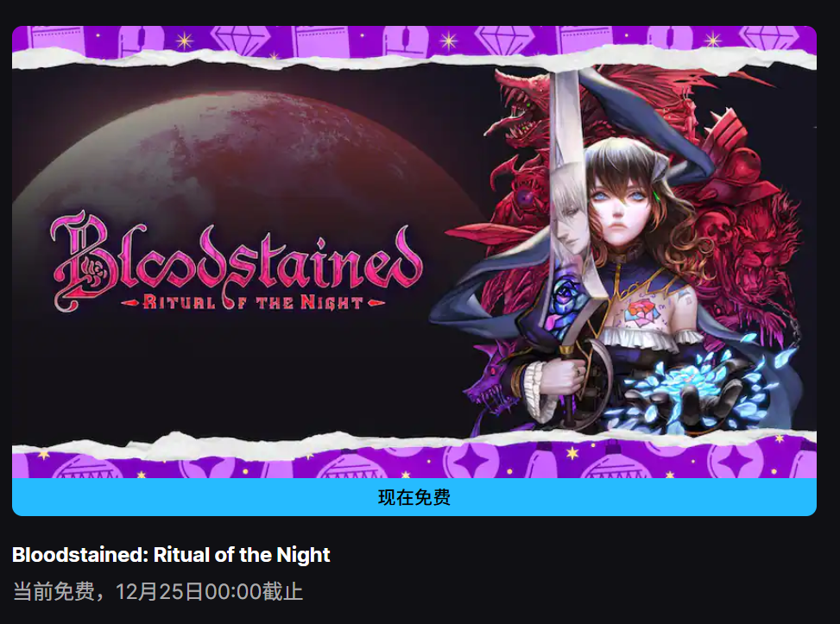Click the red dragon head above the sword

tap(520, 110)
